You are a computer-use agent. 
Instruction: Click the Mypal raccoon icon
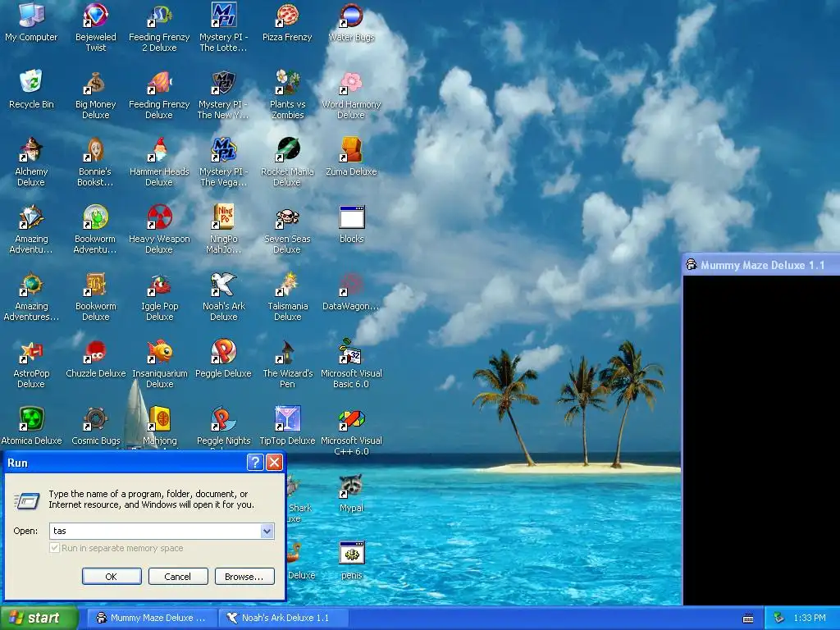pyautogui.click(x=351, y=494)
